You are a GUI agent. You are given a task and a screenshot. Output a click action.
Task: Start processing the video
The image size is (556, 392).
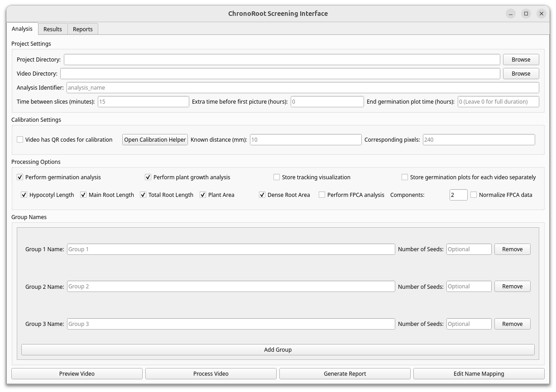point(211,373)
